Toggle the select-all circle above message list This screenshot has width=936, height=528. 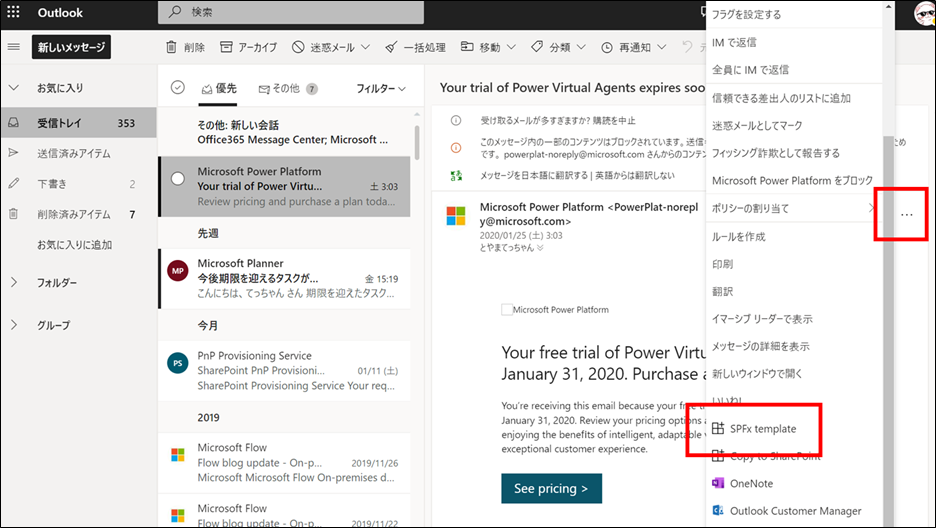pos(178,88)
